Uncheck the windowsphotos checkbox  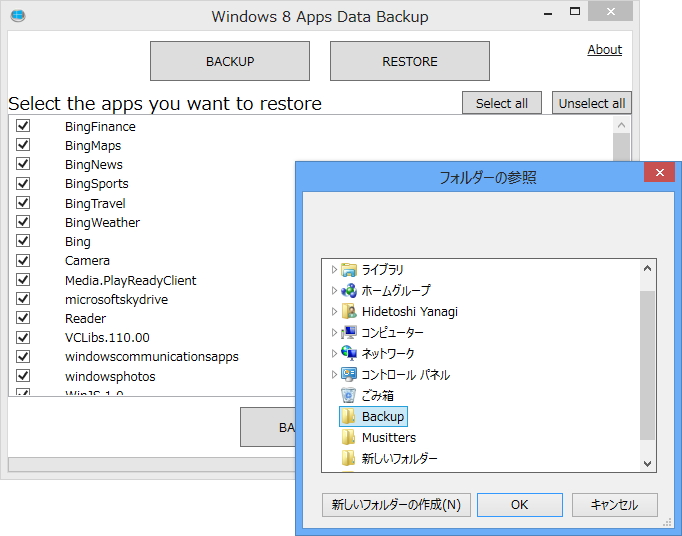coord(23,375)
